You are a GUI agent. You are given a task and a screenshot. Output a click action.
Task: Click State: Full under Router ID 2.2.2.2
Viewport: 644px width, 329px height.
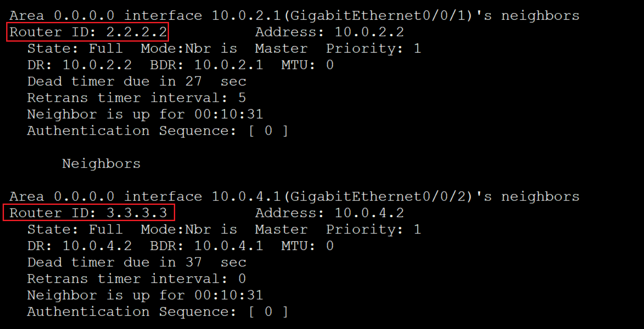coord(75,49)
